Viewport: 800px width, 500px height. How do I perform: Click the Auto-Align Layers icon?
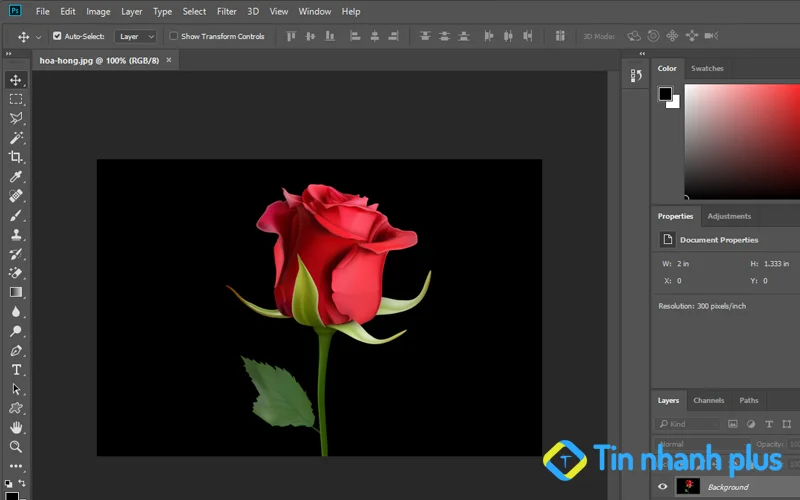coord(560,36)
